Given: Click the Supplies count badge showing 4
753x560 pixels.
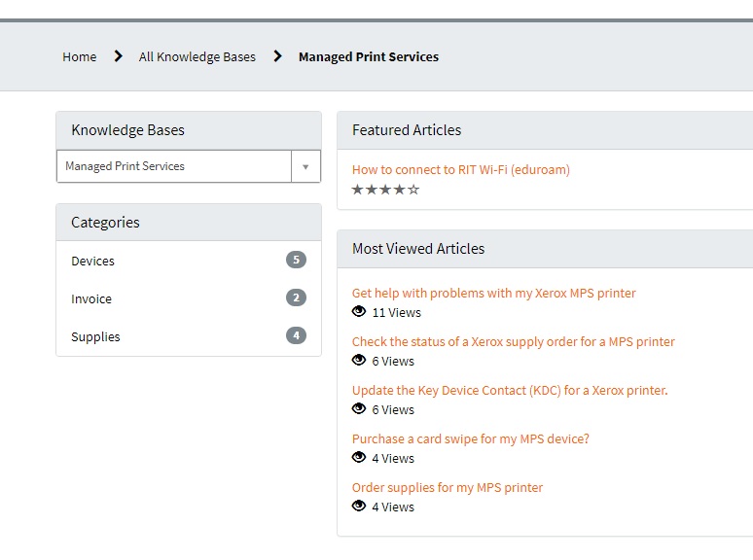Looking at the screenshot, I should pos(296,335).
